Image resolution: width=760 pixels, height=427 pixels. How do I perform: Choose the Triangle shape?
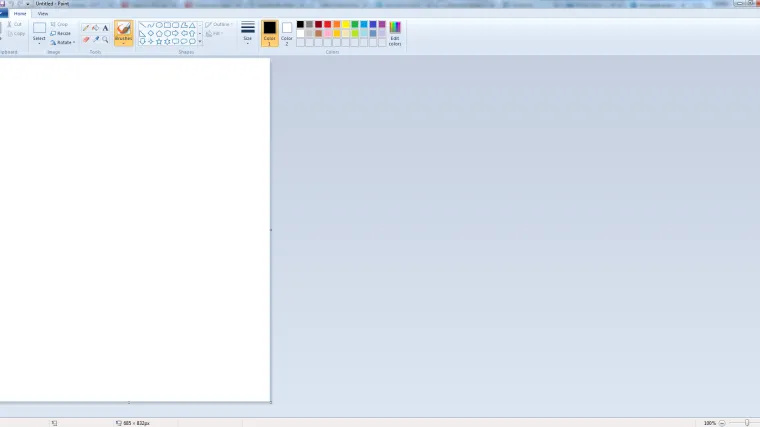coord(192,25)
